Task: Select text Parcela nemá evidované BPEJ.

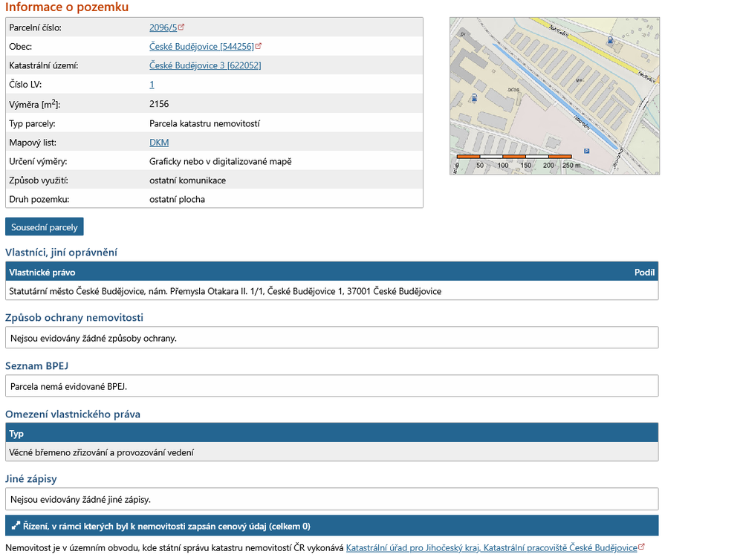Action: 68,386
